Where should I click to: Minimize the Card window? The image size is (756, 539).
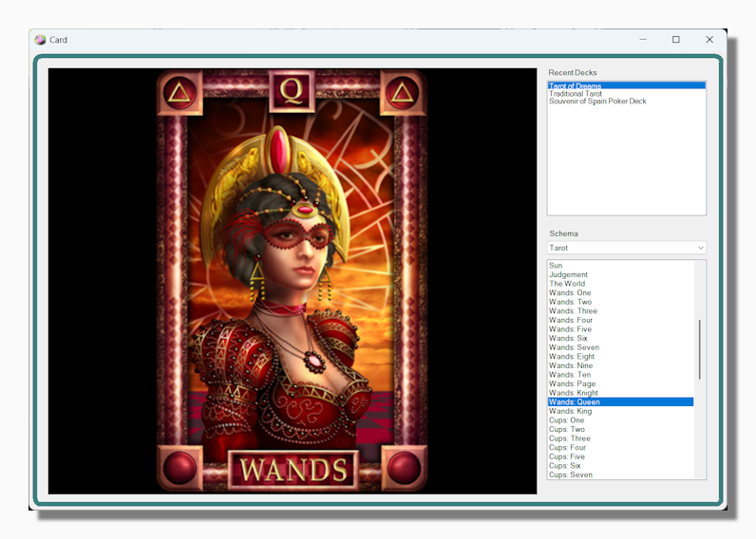643,40
